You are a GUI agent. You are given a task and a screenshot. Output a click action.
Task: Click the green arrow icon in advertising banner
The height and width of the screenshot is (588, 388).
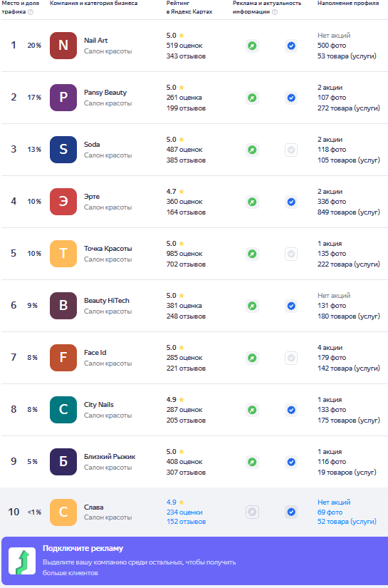click(22, 561)
